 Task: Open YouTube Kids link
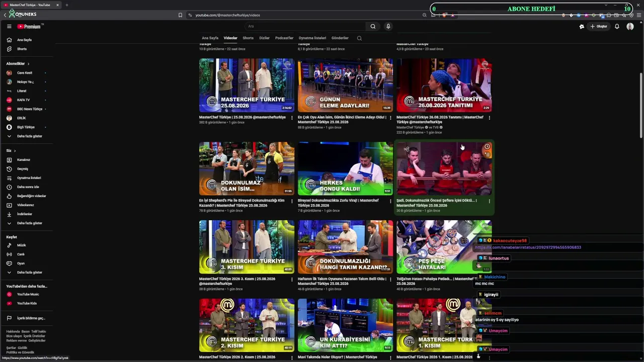[x=28, y=304]
